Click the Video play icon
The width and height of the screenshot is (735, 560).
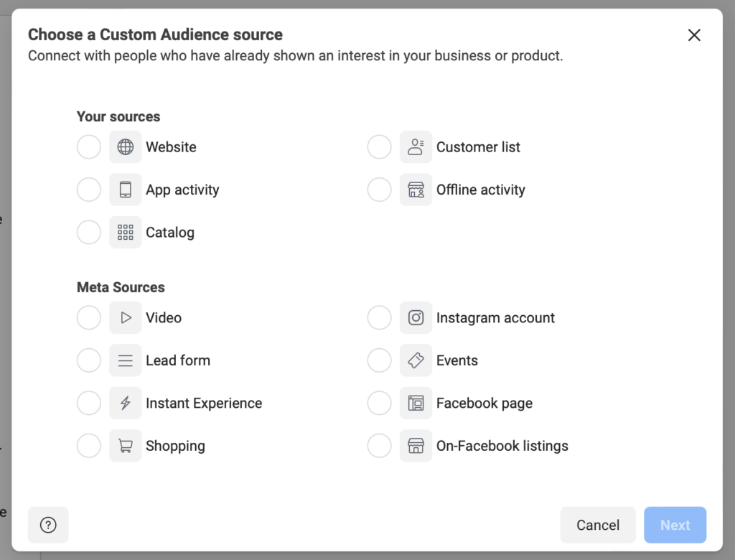(126, 318)
